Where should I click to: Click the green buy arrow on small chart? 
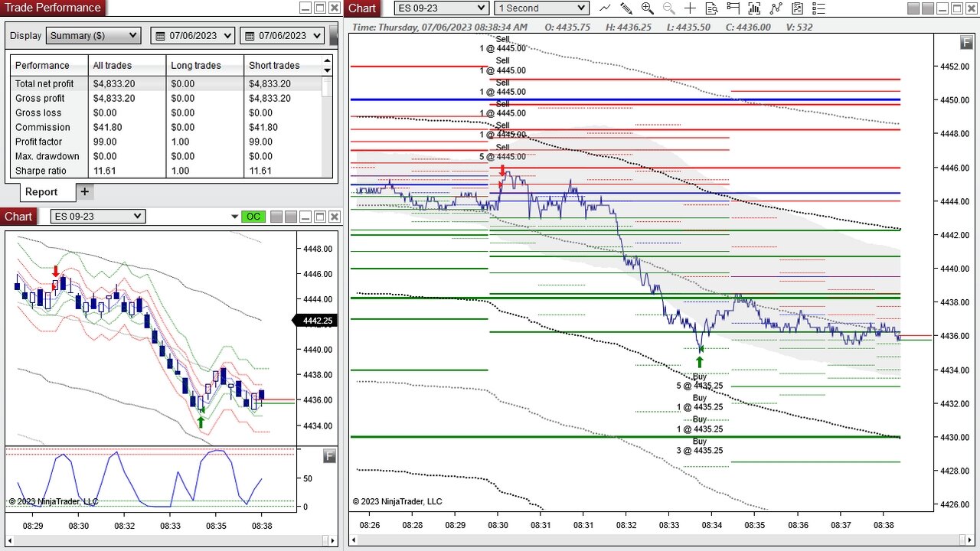pos(201,422)
